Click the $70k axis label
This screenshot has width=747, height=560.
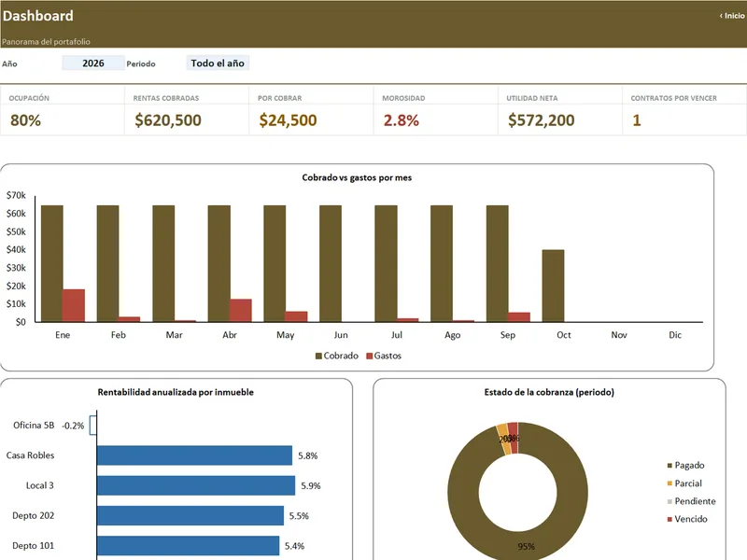tap(16, 195)
